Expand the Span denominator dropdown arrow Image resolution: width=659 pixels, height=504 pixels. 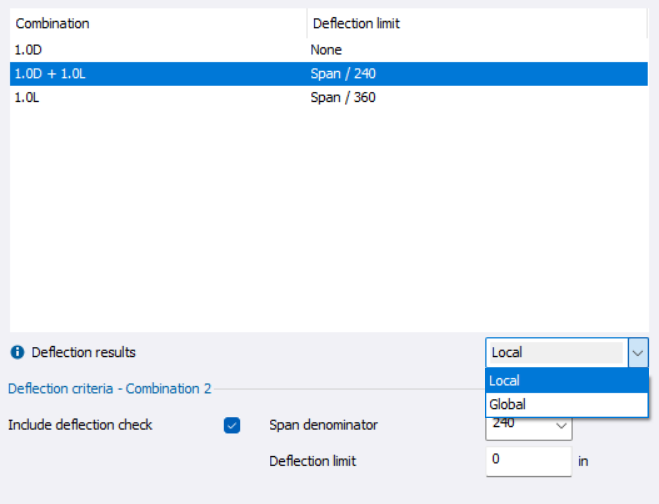(561, 427)
